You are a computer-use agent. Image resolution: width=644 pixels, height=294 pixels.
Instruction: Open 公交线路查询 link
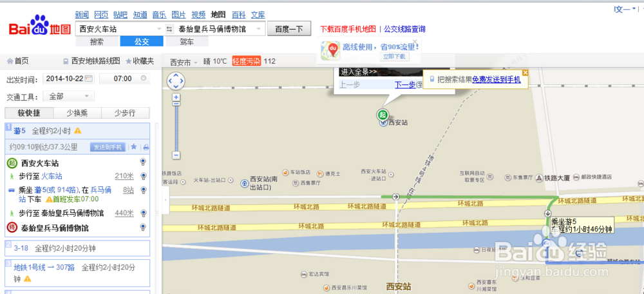404,29
